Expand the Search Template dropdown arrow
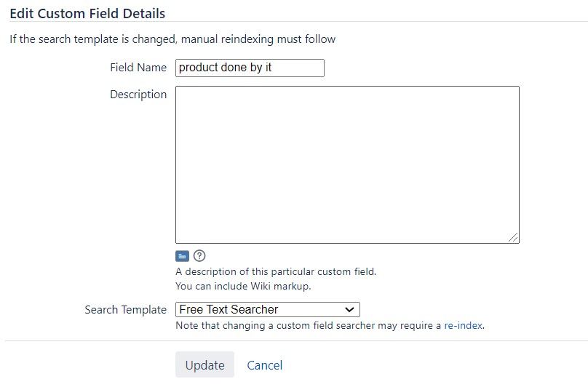The width and height of the screenshot is (588, 387). click(349, 310)
